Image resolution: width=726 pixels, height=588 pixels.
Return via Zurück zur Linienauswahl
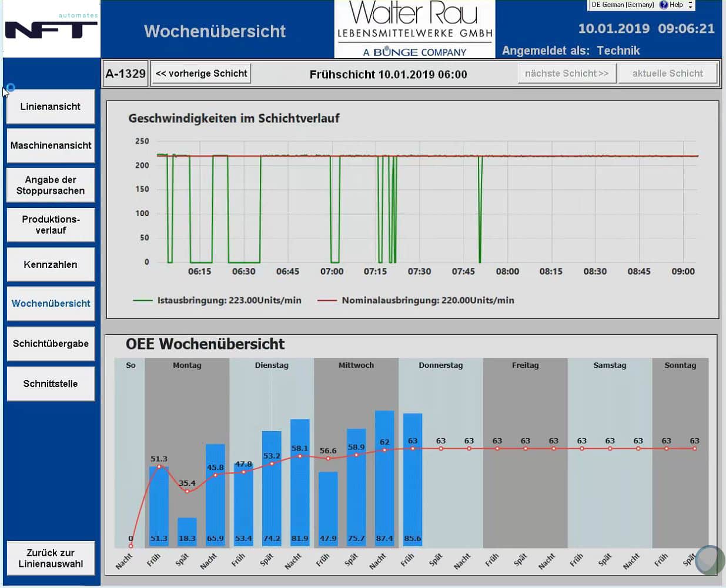(x=51, y=558)
